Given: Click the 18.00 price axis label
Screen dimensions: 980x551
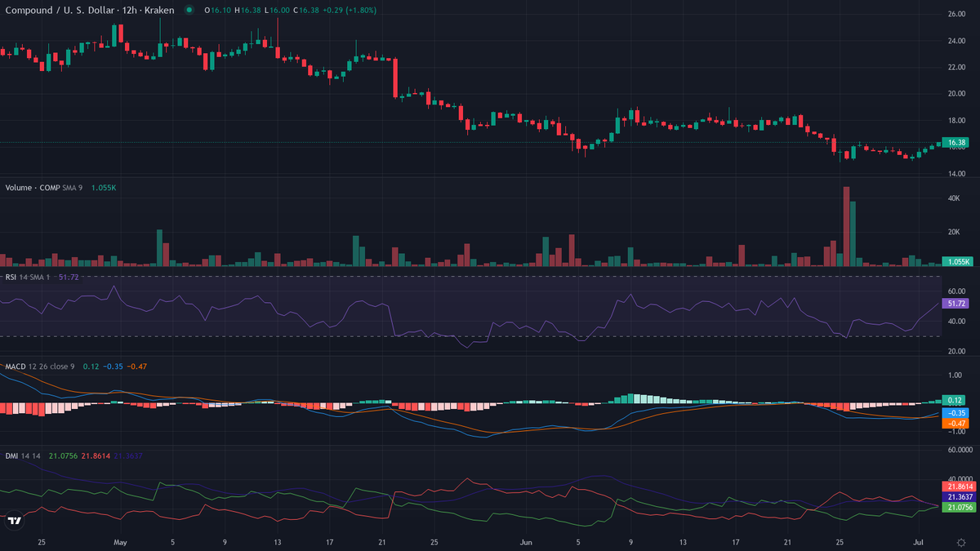Looking at the screenshot, I should click(x=957, y=121).
